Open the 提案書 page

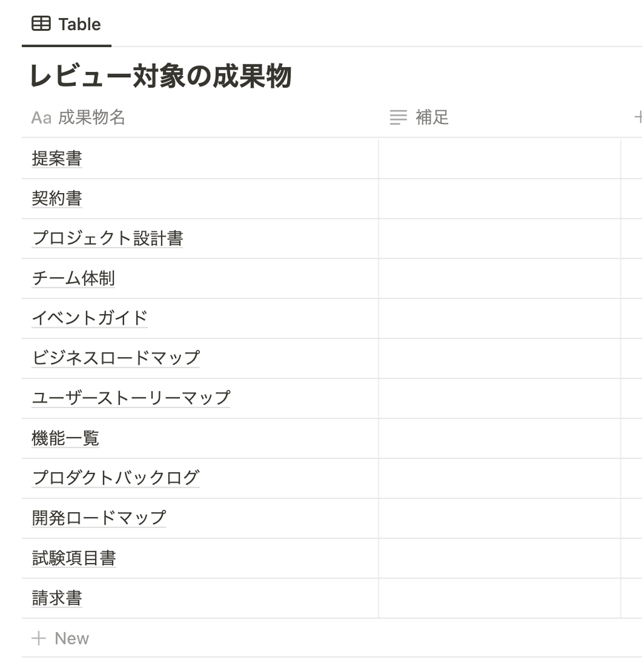57,159
